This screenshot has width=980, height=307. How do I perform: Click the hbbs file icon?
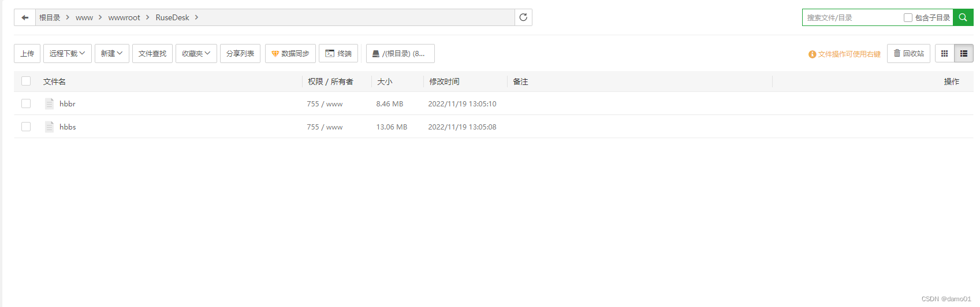point(50,127)
